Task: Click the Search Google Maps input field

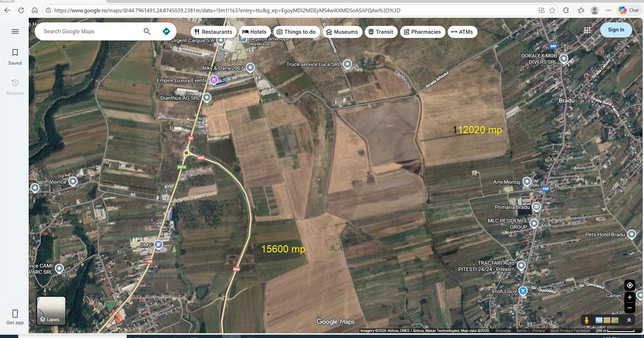Action: (x=86, y=31)
